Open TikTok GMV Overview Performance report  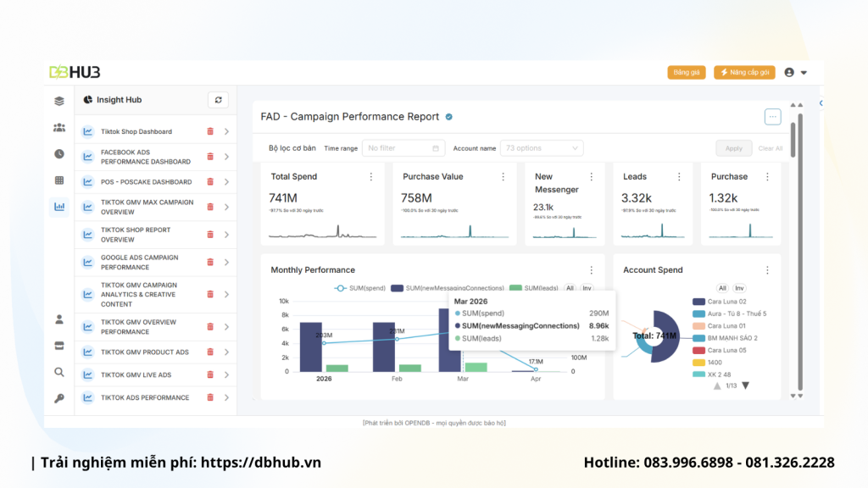[138, 327]
